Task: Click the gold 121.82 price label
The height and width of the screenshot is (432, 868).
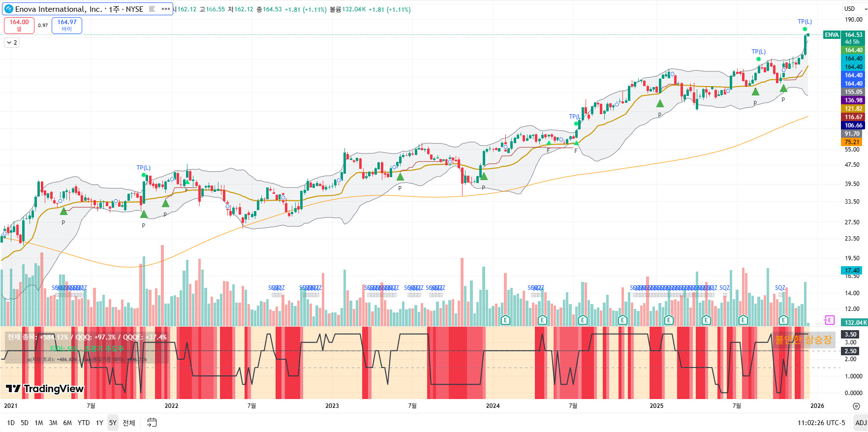Action: [x=853, y=109]
